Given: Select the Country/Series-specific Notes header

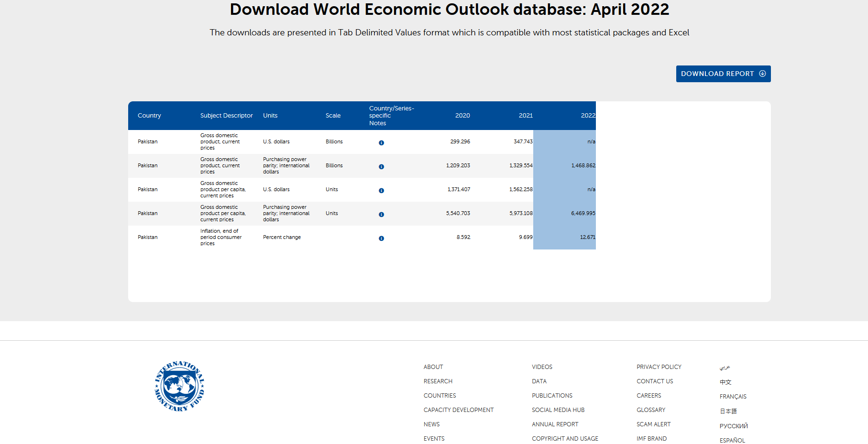Looking at the screenshot, I should coord(392,116).
